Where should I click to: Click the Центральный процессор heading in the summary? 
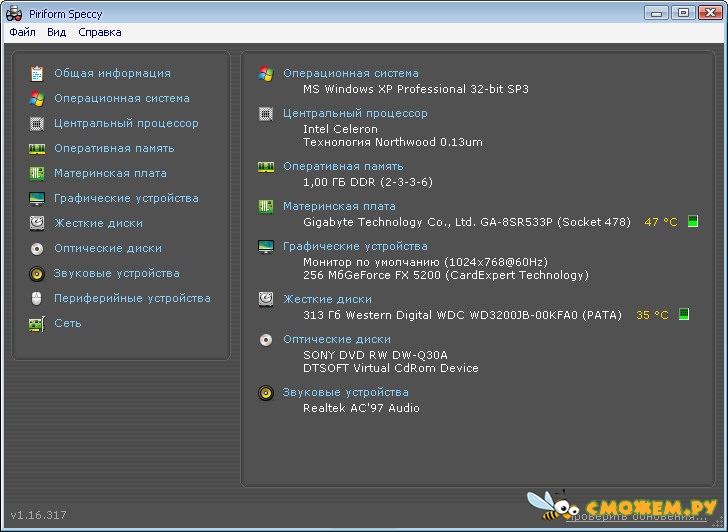356,114
